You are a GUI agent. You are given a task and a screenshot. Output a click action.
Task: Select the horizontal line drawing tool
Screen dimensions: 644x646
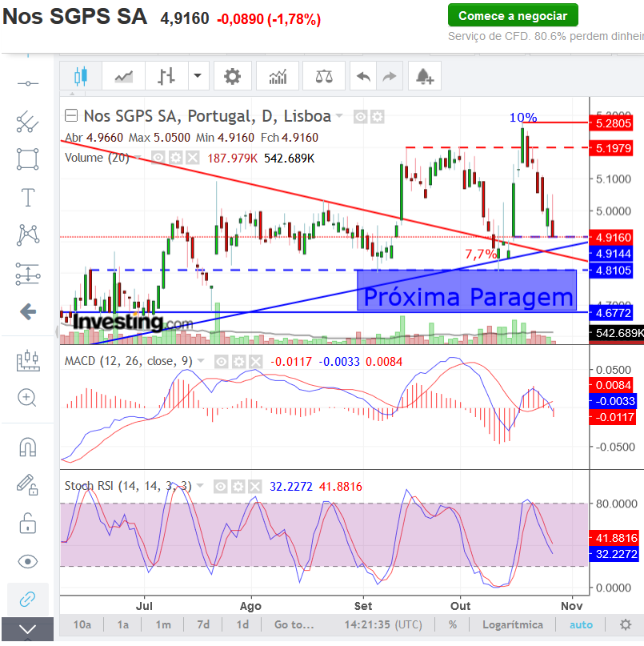[x=28, y=83]
